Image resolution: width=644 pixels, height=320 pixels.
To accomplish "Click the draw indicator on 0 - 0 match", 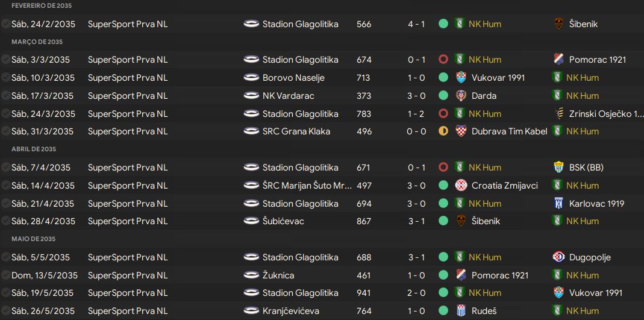I will [x=443, y=131].
